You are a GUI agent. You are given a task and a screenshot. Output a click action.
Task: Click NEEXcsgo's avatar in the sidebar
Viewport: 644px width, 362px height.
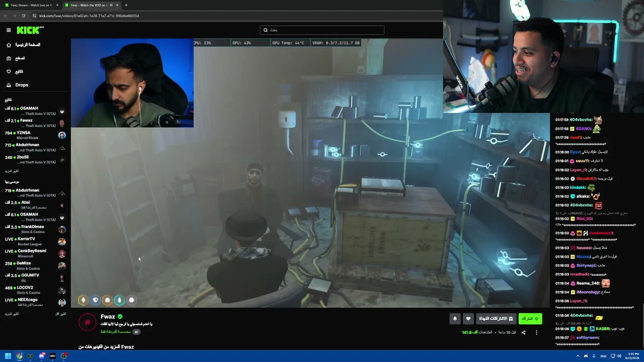point(62,302)
